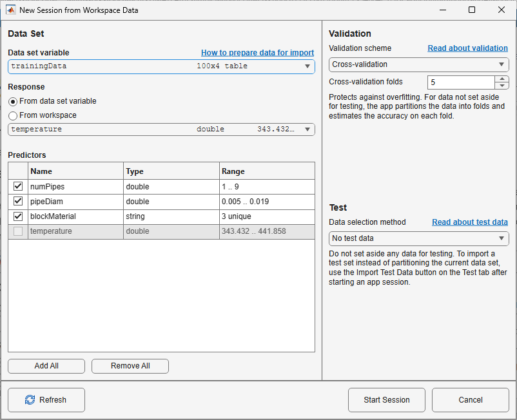Click the Type column header

pyautogui.click(x=171, y=171)
